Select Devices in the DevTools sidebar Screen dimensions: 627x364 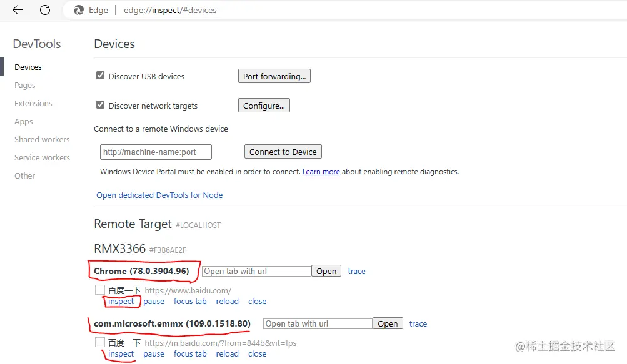pos(28,67)
